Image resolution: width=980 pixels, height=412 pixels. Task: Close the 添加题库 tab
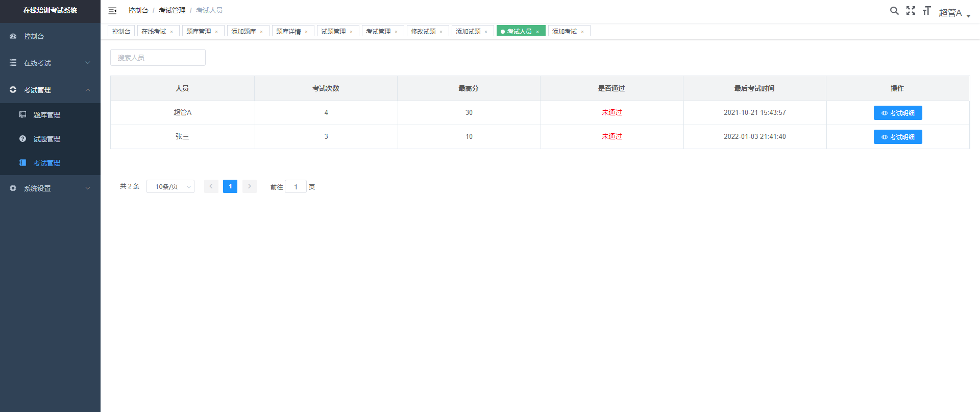click(261, 32)
